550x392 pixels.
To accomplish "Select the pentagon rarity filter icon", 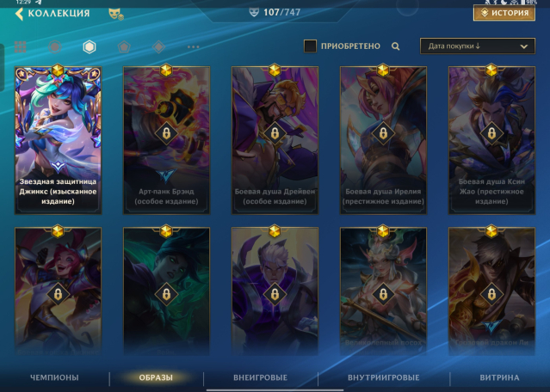I will (x=124, y=46).
